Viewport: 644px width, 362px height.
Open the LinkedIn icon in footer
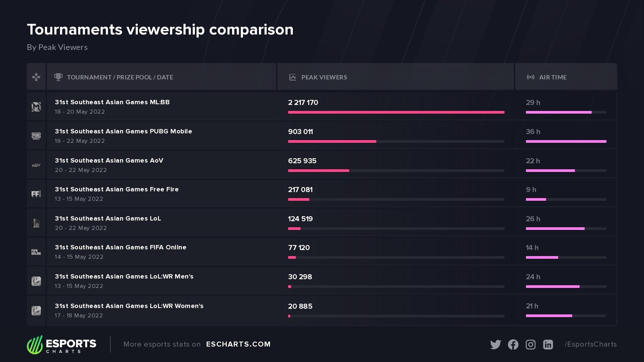(548, 345)
